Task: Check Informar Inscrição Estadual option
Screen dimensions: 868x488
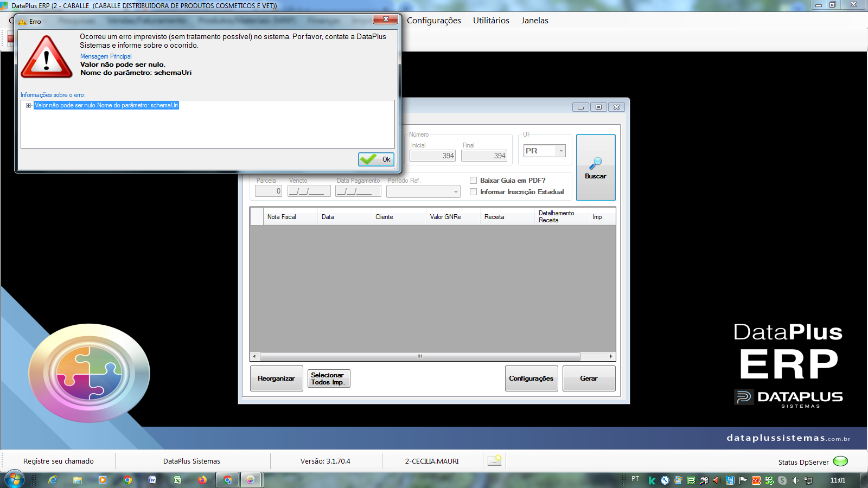Action: tap(473, 192)
